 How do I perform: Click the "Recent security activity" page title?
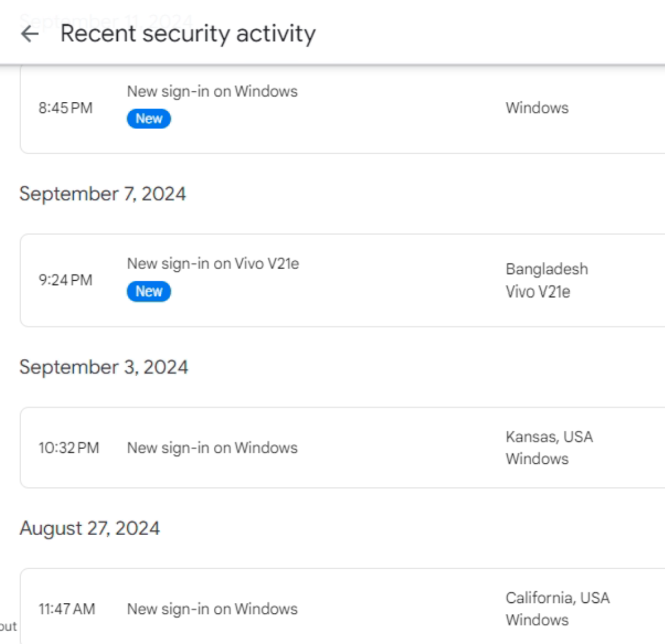(x=188, y=34)
